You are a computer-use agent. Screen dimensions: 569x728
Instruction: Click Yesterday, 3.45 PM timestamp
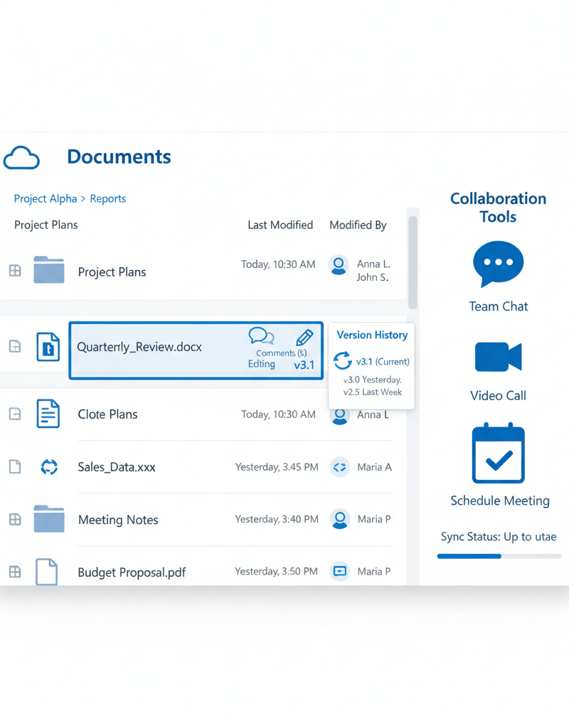[x=277, y=467]
